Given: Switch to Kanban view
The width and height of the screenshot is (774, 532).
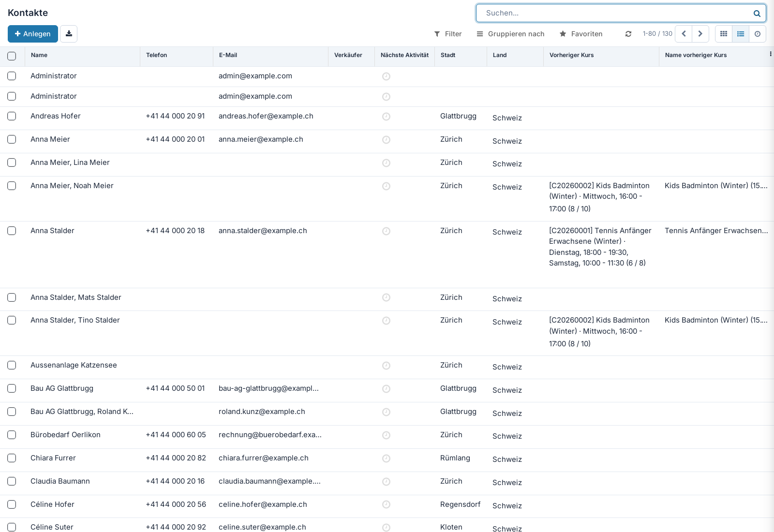Looking at the screenshot, I should click(x=724, y=34).
